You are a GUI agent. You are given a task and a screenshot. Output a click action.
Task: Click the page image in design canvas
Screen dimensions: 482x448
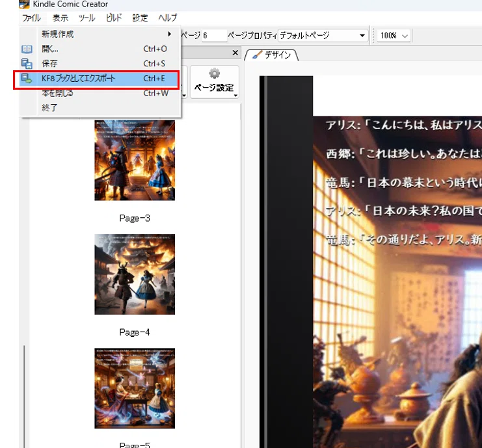(397, 282)
